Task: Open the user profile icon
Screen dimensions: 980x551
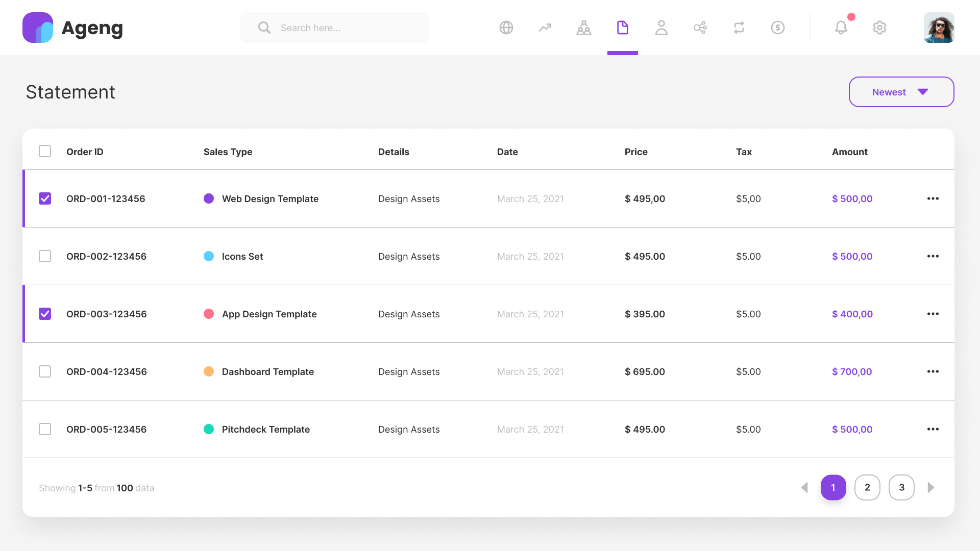Action: 661,28
